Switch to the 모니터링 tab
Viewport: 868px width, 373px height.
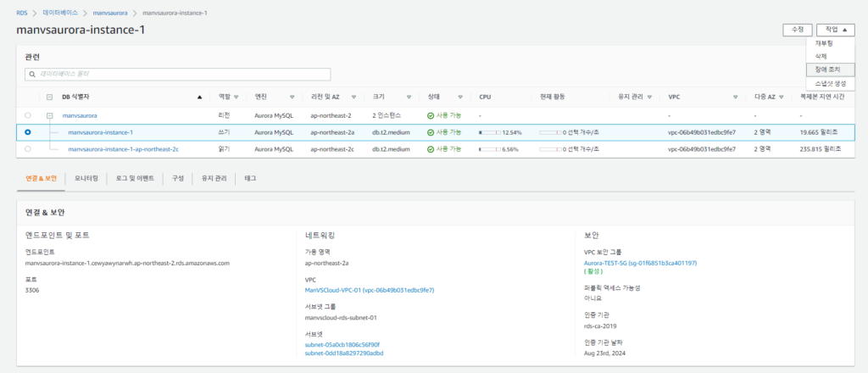[86, 179]
